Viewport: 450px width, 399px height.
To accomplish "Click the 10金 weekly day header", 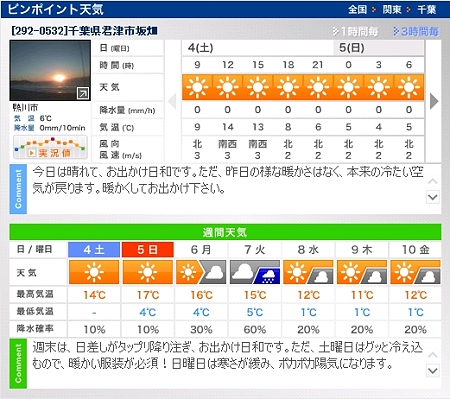I will click(415, 249).
